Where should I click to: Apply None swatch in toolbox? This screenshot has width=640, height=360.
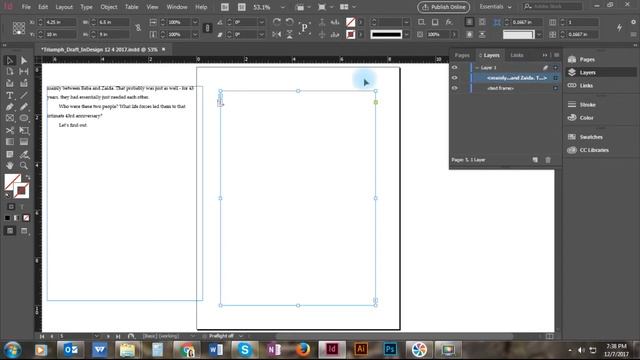coord(26,218)
